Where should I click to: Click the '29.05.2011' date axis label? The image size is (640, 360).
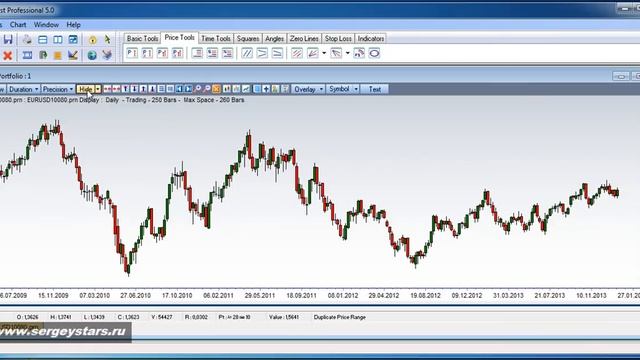click(x=260, y=295)
